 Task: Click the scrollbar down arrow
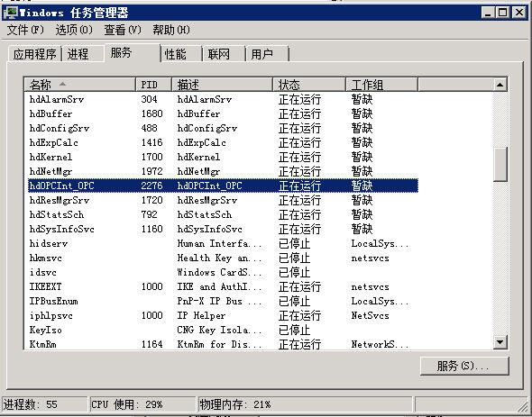[x=500, y=342]
